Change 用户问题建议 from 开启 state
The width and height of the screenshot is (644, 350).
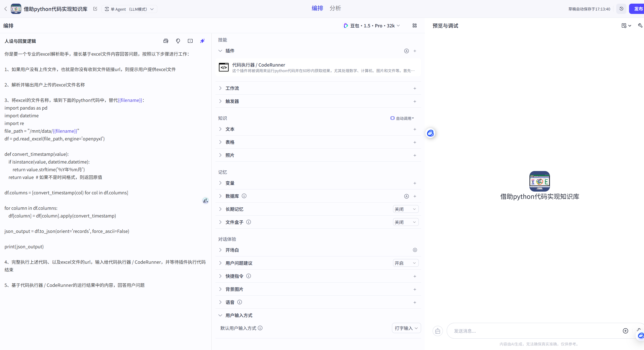point(405,263)
